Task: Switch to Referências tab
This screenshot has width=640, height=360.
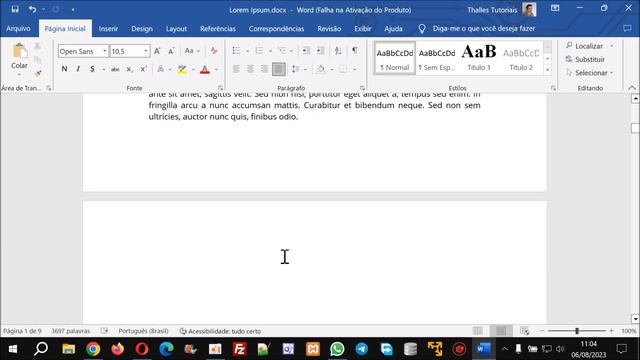Action: 218,29
